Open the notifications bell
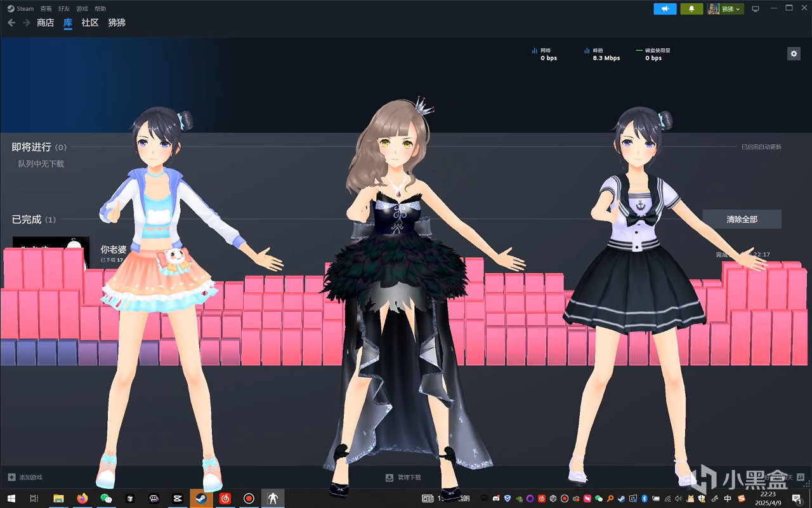812x508 pixels. click(x=691, y=9)
